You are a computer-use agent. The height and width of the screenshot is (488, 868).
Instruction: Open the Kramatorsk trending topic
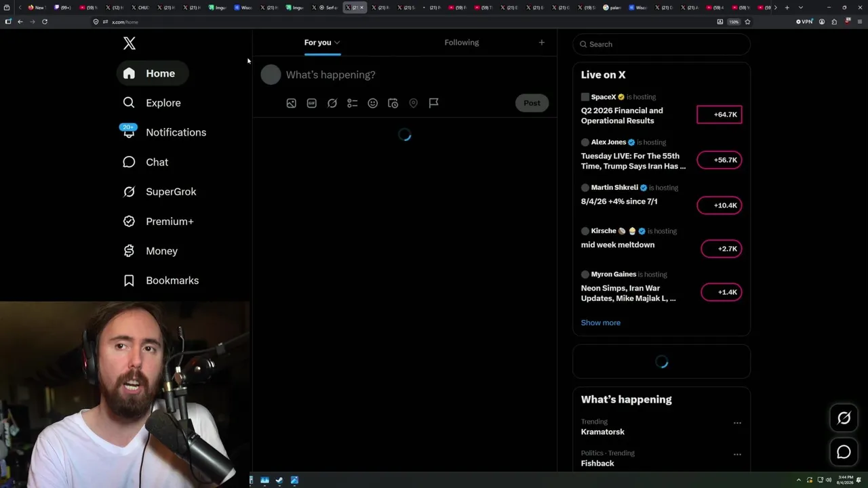click(603, 432)
